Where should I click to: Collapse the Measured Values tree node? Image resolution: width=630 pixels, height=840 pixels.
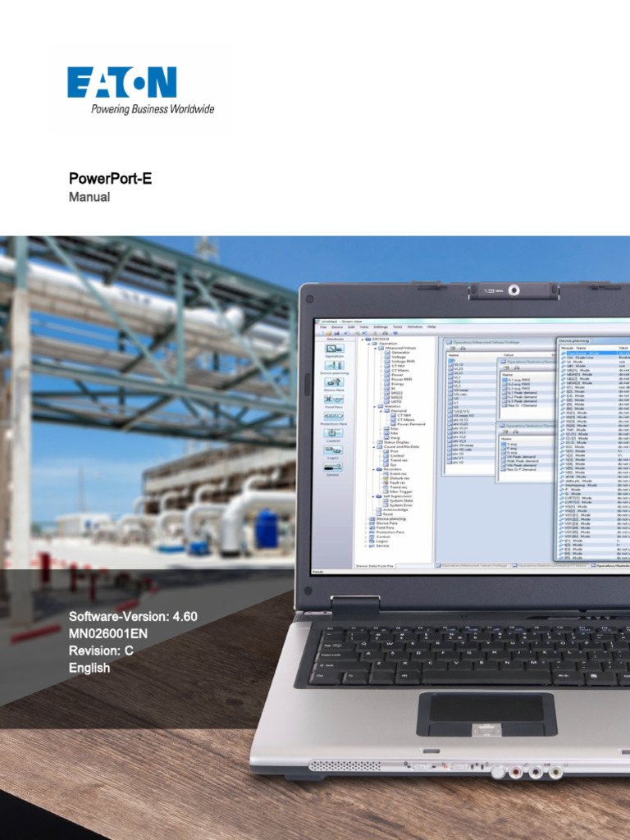point(375,348)
